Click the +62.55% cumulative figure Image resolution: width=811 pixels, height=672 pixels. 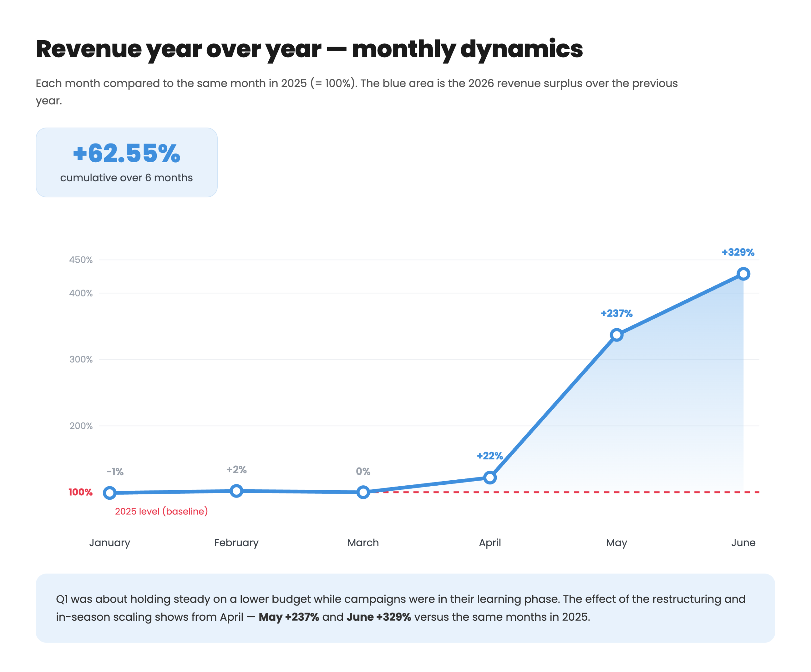pos(127,153)
